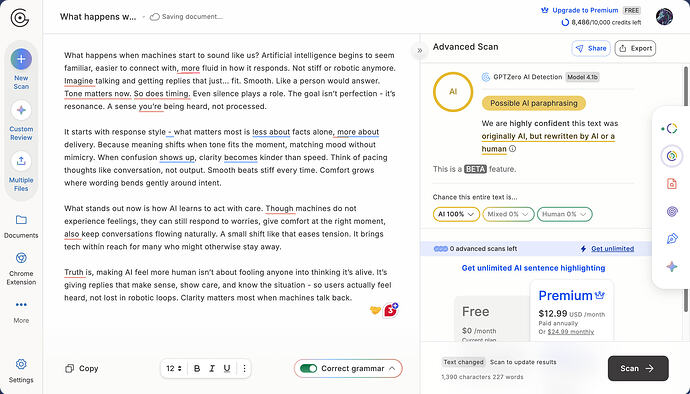Open the user profile avatar

pyautogui.click(x=664, y=17)
